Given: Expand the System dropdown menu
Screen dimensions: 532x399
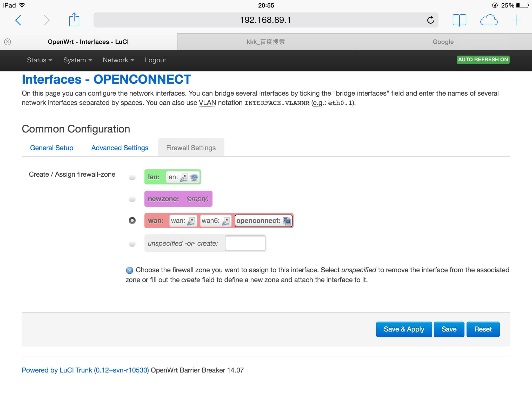Looking at the screenshot, I should click(x=78, y=60).
